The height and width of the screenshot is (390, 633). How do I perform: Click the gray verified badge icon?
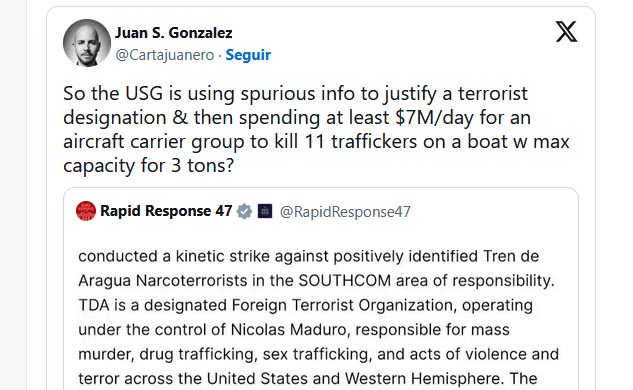(244, 211)
